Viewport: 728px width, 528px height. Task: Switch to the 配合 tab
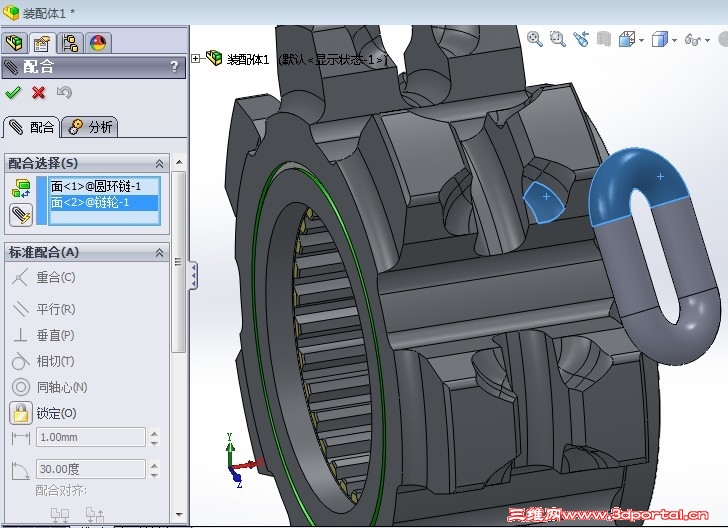(x=32, y=127)
